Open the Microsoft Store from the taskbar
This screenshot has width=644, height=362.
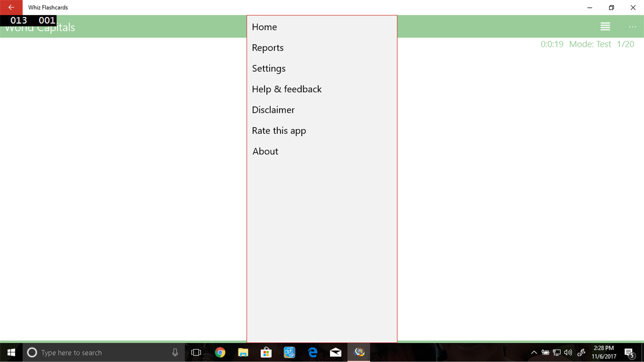[266, 352]
